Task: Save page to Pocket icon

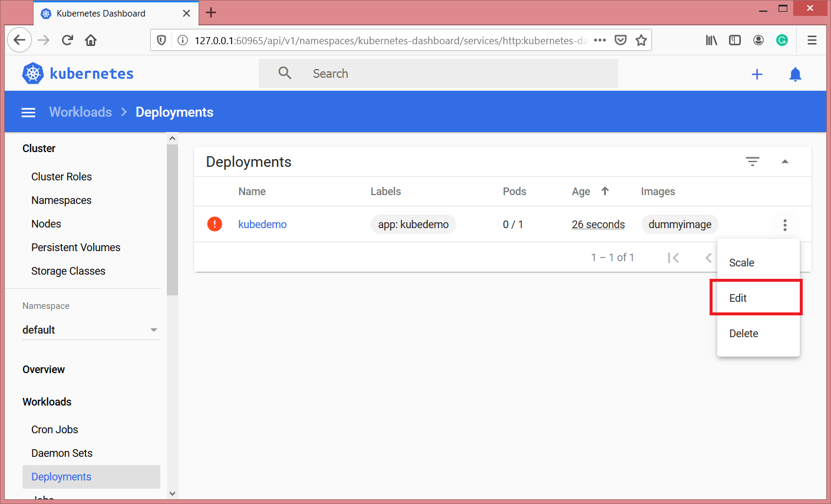Action: tap(621, 40)
